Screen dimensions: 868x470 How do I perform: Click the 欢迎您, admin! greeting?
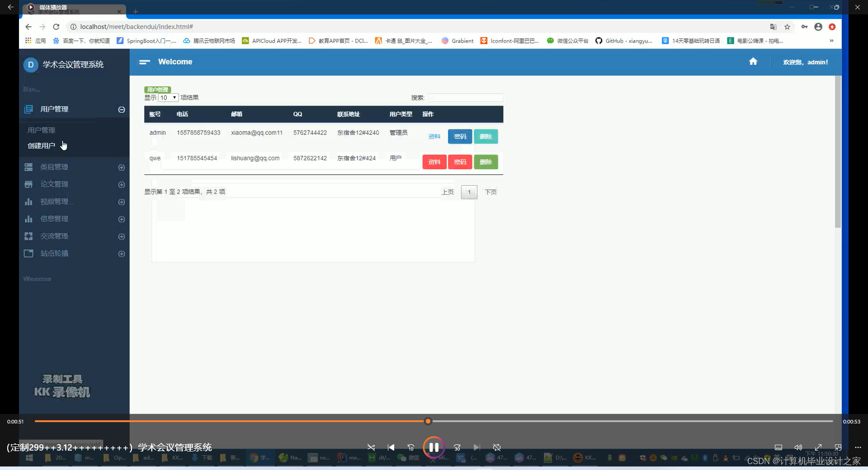pyautogui.click(x=806, y=62)
